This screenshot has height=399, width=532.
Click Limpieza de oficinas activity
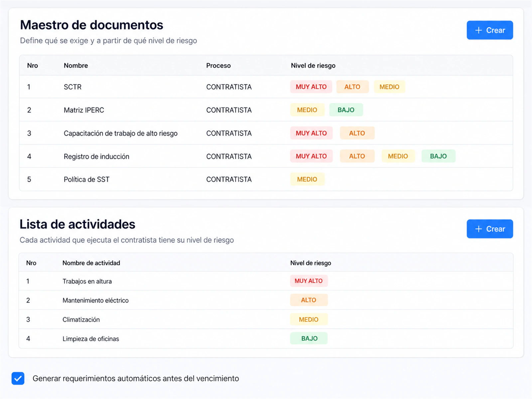[91, 339]
